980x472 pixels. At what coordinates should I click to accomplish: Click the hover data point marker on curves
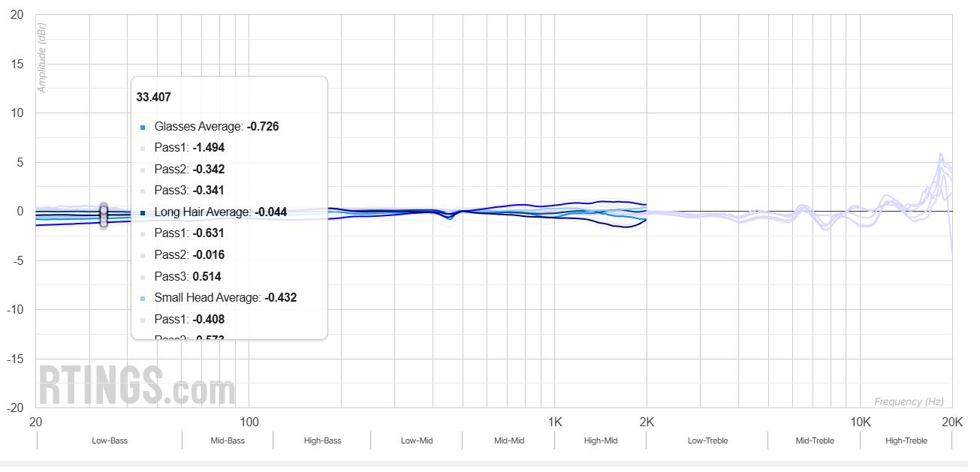104,214
